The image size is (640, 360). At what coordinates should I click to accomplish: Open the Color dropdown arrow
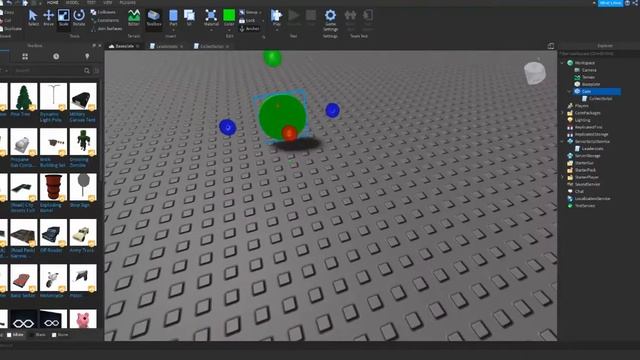(x=229, y=29)
